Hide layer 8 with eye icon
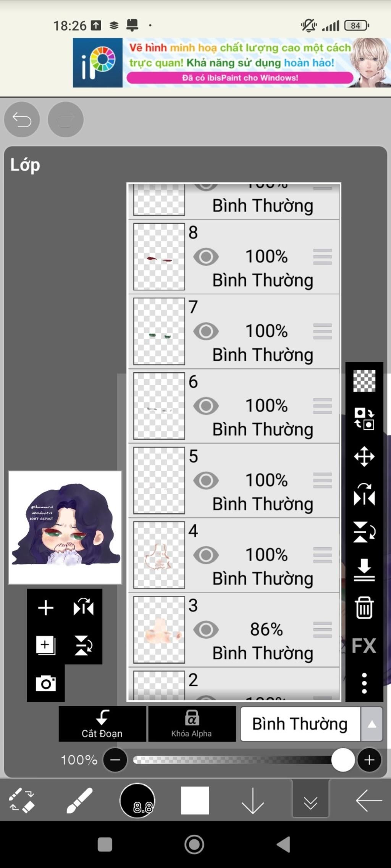Image resolution: width=391 pixels, height=868 pixels. (x=206, y=257)
